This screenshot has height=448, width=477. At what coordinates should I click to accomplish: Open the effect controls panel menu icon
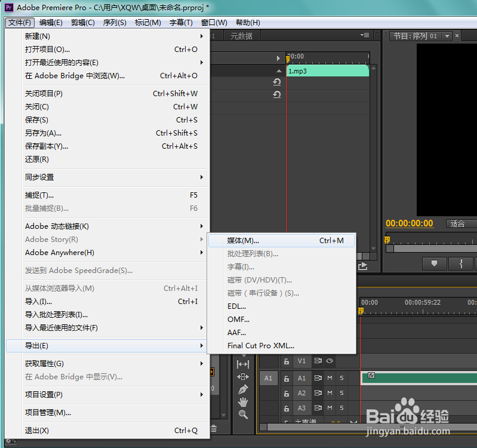(365, 35)
